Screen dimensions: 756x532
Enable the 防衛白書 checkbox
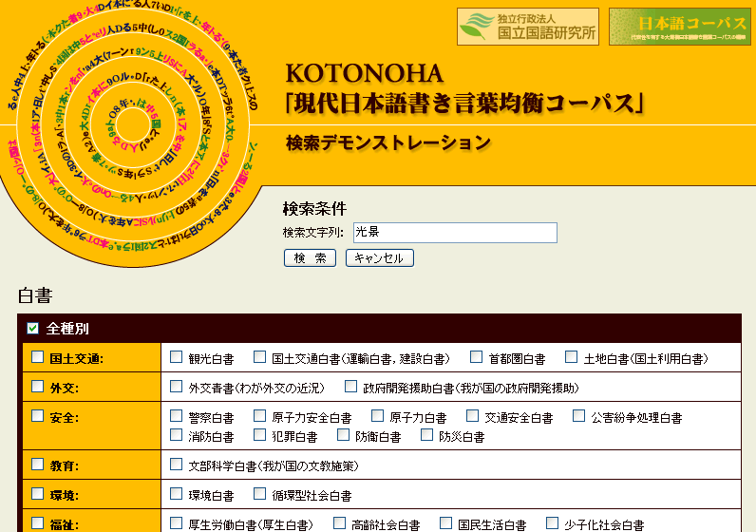[x=343, y=435]
